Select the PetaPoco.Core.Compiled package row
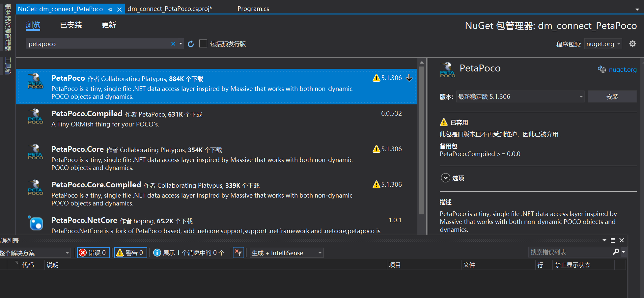This screenshot has height=298, width=644. pyautogui.click(x=216, y=193)
